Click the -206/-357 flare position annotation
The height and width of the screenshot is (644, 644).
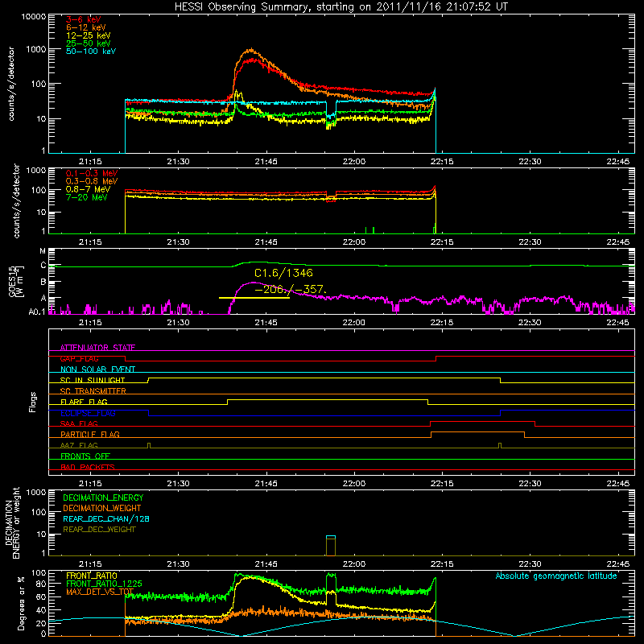[x=291, y=289]
